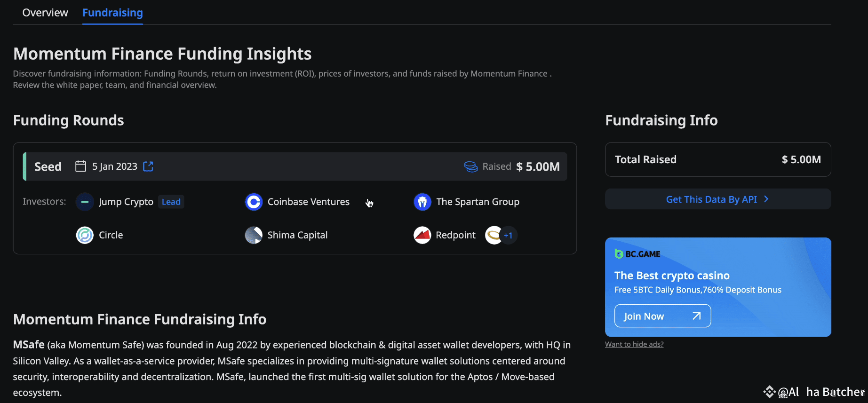This screenshot has width=868, height=403.
Task: Click the calendar icon beside 5 Jan 2023
Action: click(x=81, y=166)
